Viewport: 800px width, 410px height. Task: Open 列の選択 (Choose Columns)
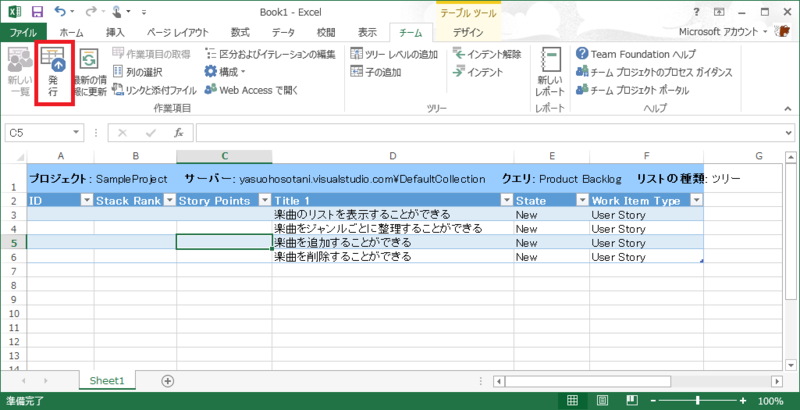pos(137,72)
